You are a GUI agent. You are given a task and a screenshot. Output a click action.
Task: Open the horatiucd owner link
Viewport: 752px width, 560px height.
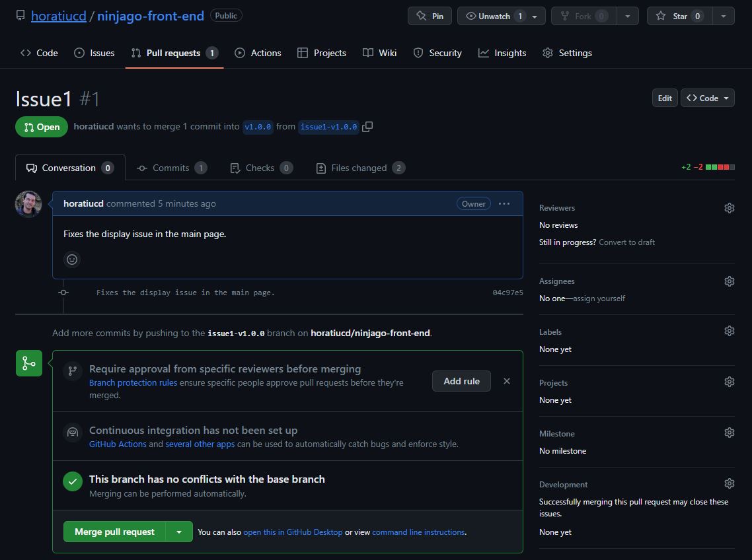59,16
